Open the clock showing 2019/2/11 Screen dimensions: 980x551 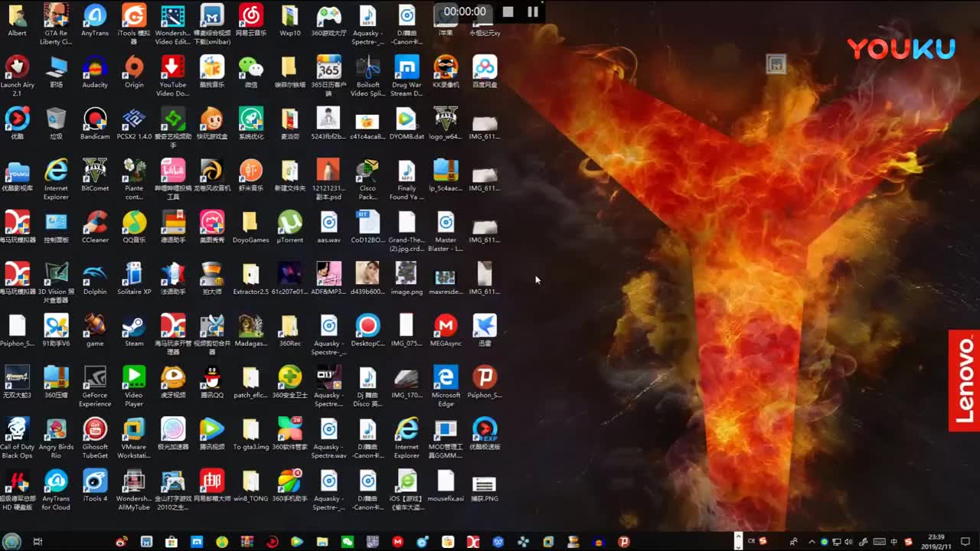pyautogui.click(x=936, y=541)
